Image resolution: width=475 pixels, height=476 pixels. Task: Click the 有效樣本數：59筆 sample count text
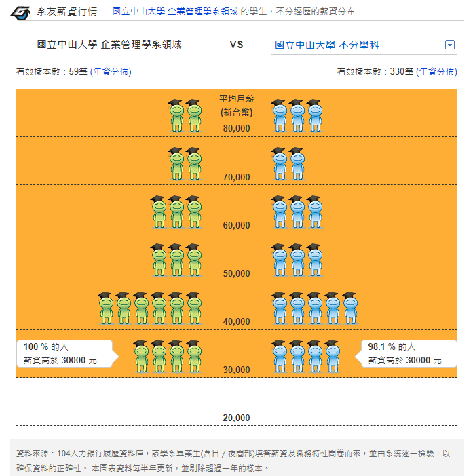point(52,72)
